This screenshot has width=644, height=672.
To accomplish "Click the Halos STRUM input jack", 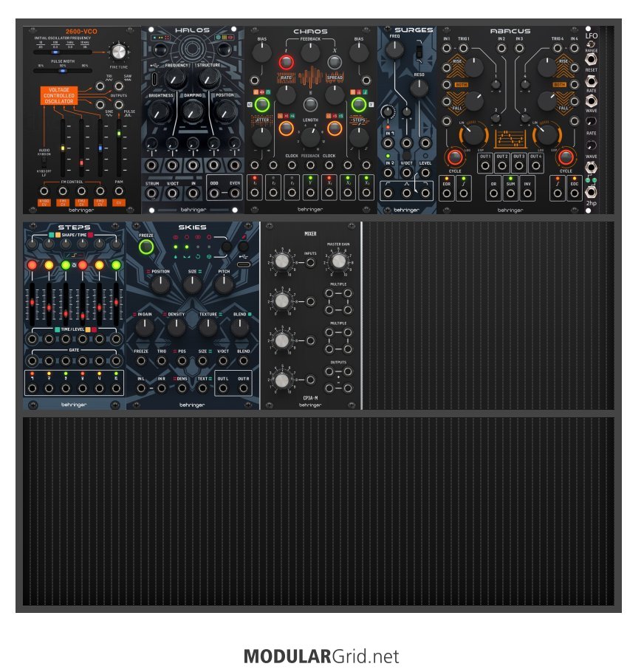I will pos(151,193).
